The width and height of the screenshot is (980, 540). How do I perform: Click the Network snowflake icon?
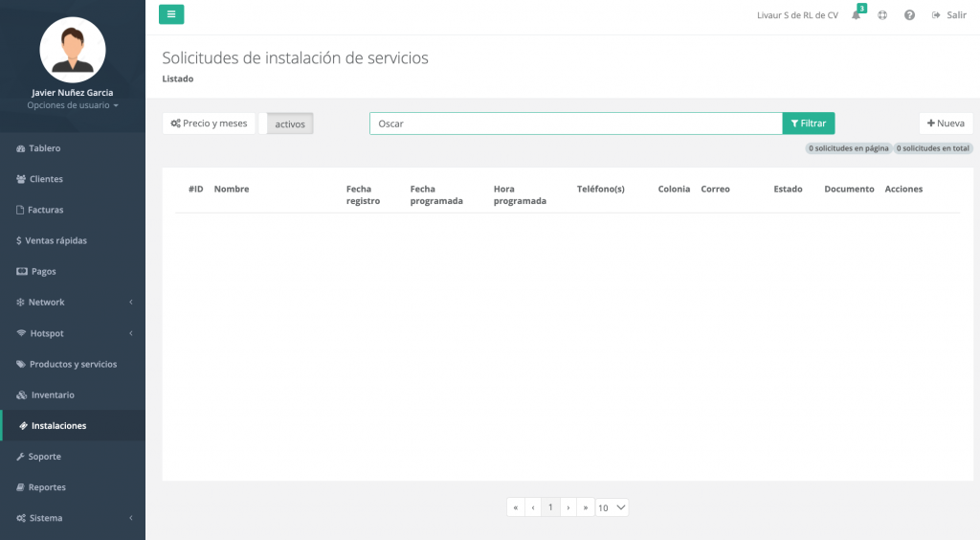pos(21,302)
